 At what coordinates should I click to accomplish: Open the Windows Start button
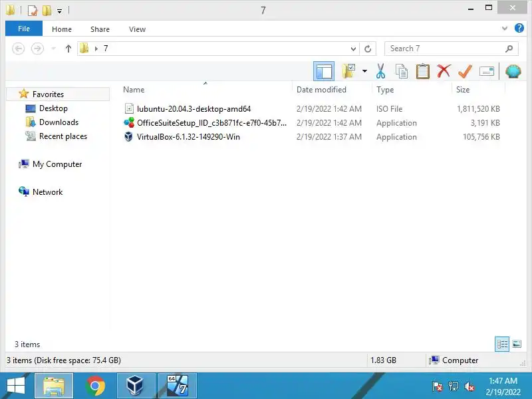pos(15,386)
